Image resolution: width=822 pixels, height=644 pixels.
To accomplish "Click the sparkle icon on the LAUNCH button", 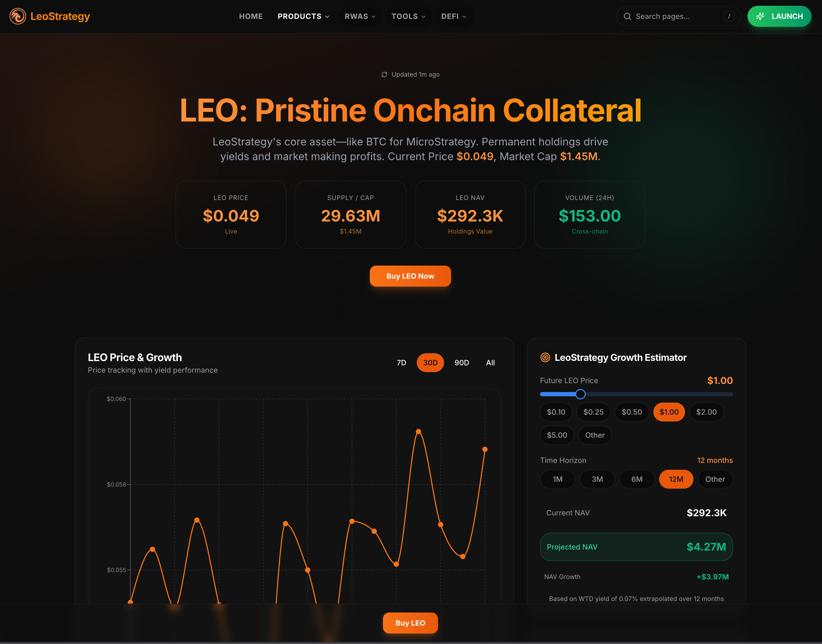I will pos(760,16).
